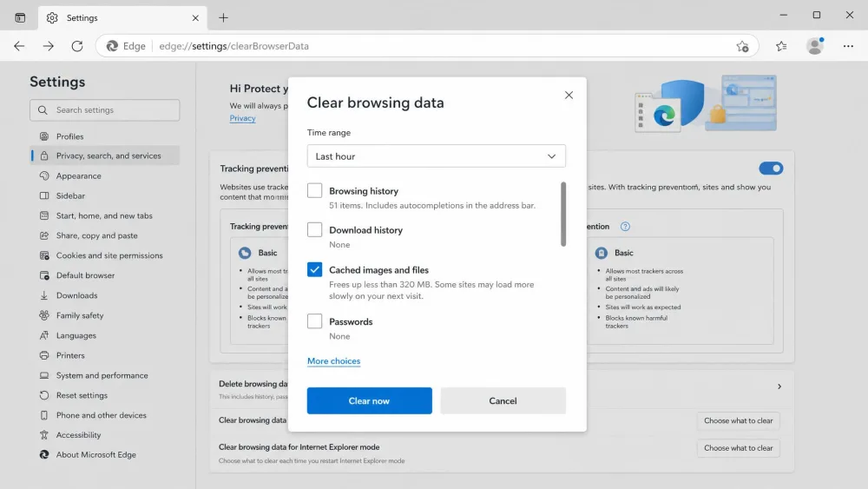Click the dialog list scrollbar
The image size is (868, 489).
(x=563, y=214)
